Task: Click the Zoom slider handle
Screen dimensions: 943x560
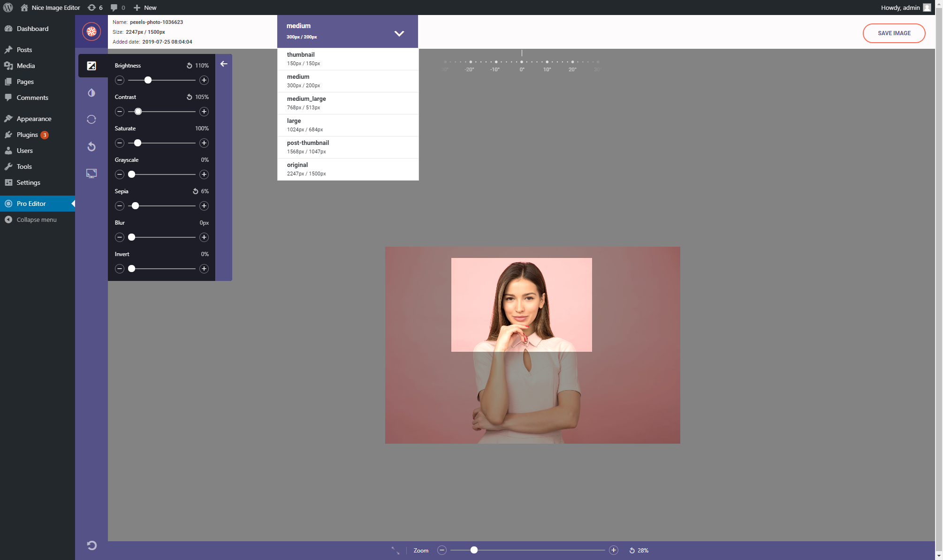Action: 474,550
